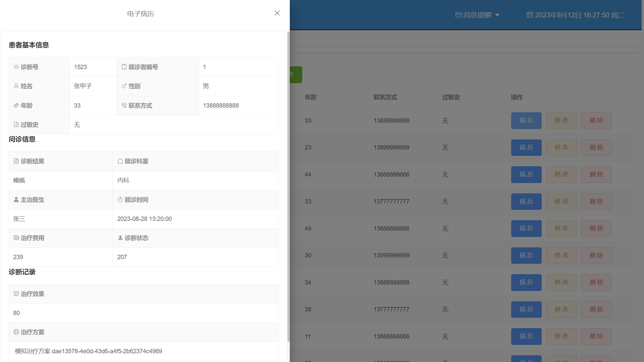Click 删除 in the age 44 row
The height and width of the screenshot is (362, 644).
596,175
